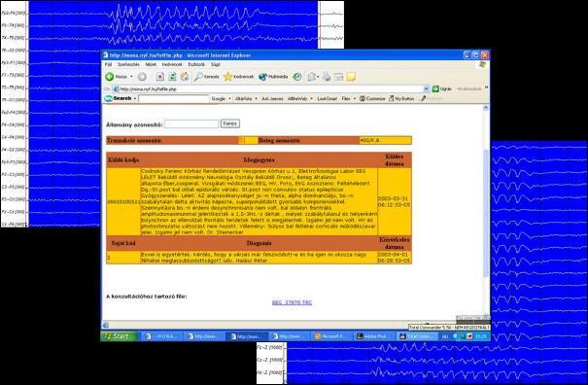Click the Edit page toolbar icon
Viewport: 588px width, 385px height.
pyautogui.click(x=338, y=77)
